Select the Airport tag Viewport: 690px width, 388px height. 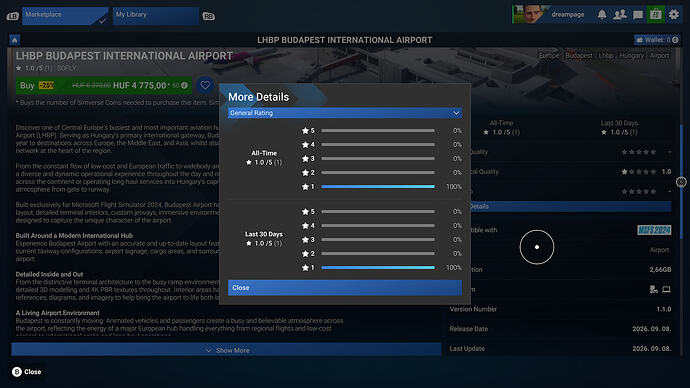pyautogui.click(x=659, y=56)
